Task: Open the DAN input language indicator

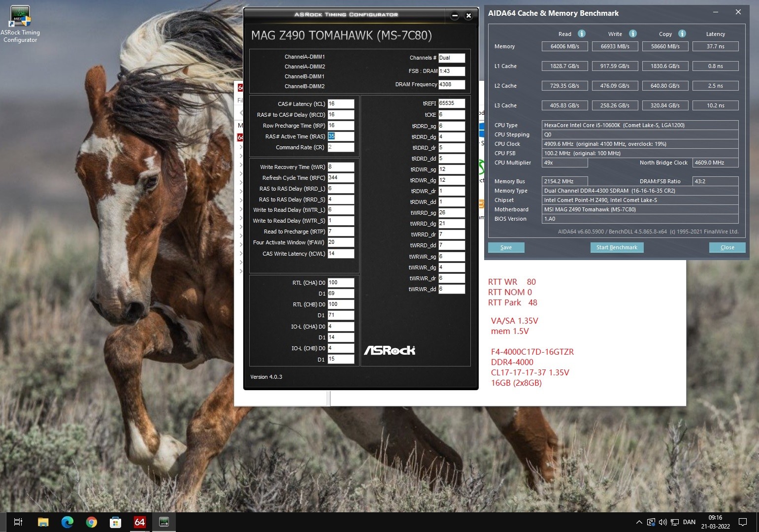Action: 690,522
